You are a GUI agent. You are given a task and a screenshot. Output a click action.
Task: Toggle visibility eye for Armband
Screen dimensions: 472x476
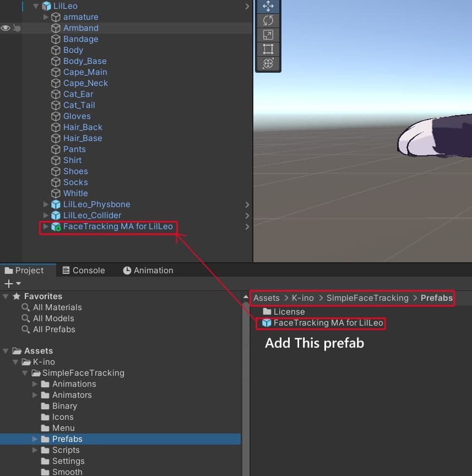(x=6, y=28)
